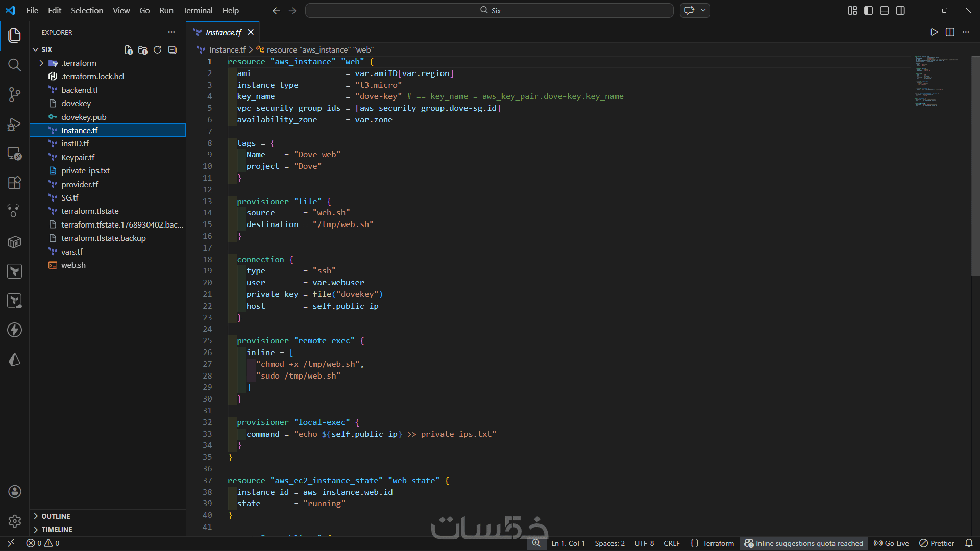Open Run and Debug view
The image size is (980, 551).
14,124
